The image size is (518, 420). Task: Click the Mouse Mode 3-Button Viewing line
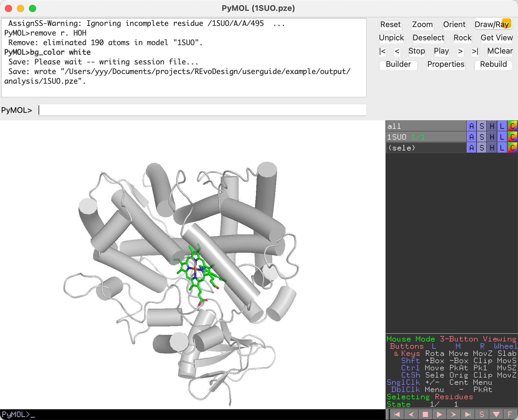point(451,339)
